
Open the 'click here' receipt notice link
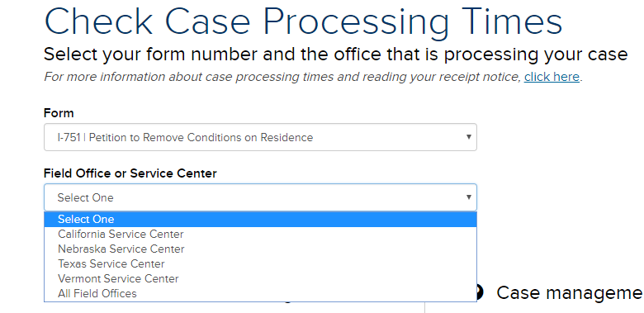point(552,77)
